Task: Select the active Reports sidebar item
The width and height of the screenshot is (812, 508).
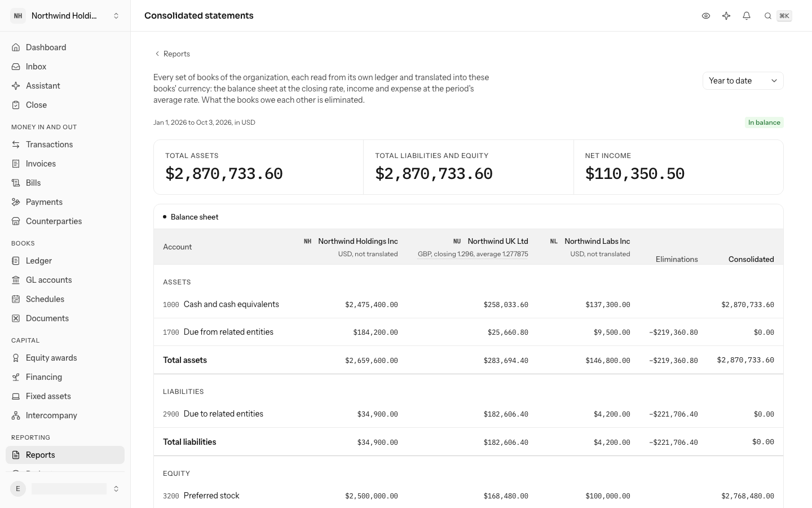Action: click(x=65, y=455)
